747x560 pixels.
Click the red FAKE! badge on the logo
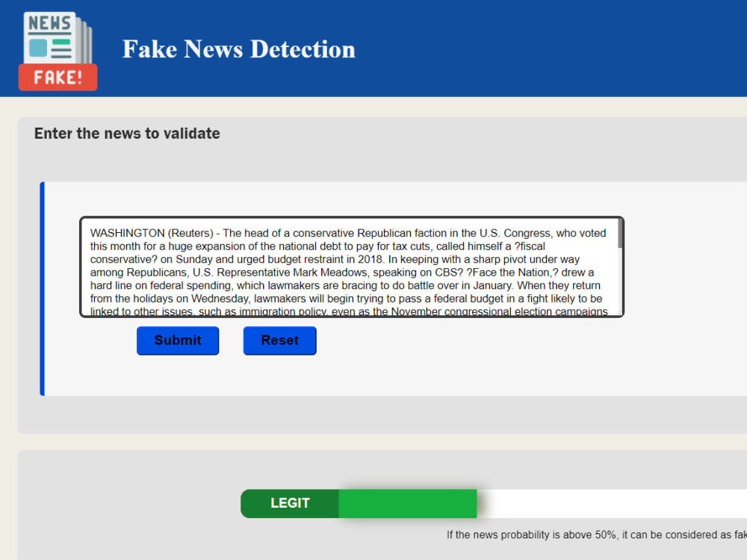[x=58, y=77]
